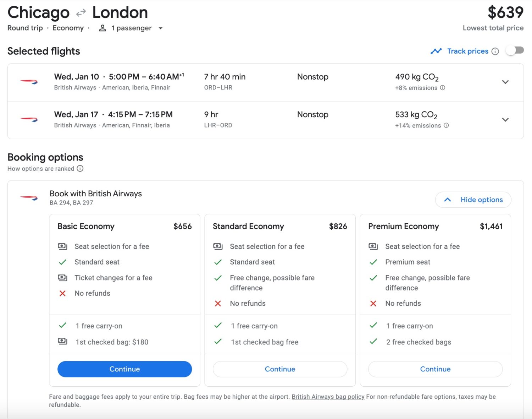Click the Track prices chart icon
532x419 pixels.
[x=436, y=51]
